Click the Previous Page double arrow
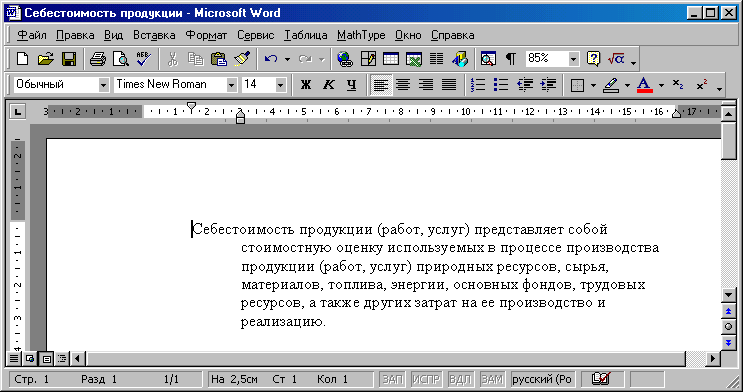This screenshot has width=743, height=392. click(728, 311)
